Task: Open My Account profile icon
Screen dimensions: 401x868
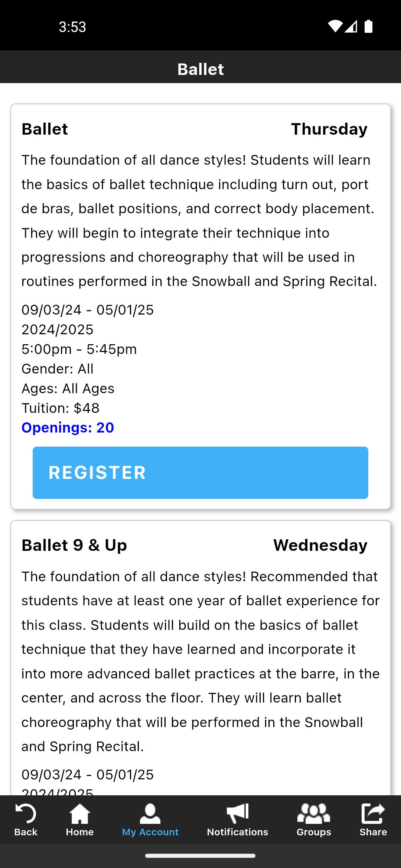Action: (x=150, y=813)
